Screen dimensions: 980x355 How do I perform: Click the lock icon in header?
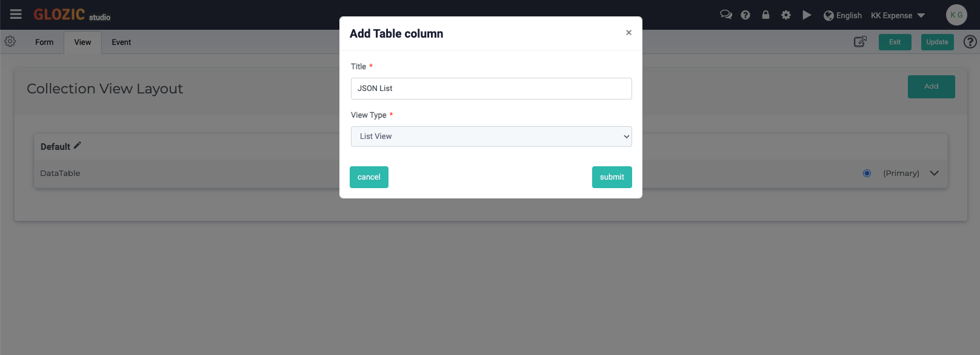[x=765, y=15]
